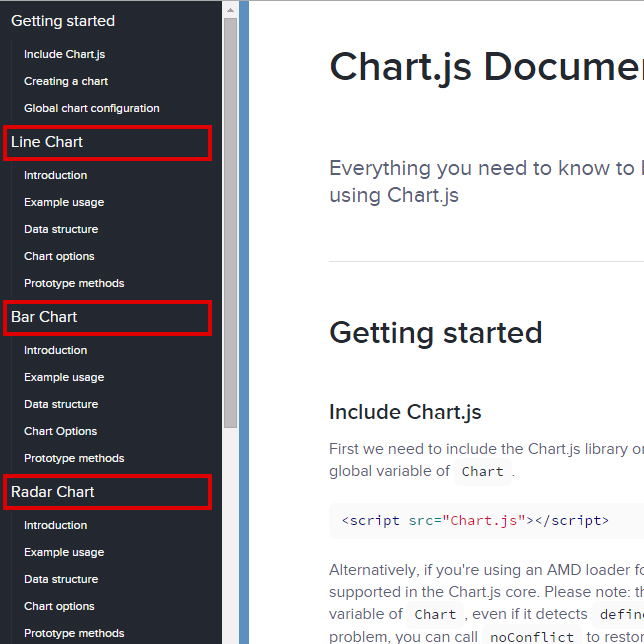Viewport: 644px width, 644px height.
Task: Open Example usage under Bar Chart
Action: pyautogui.click(x=64, y=377)
